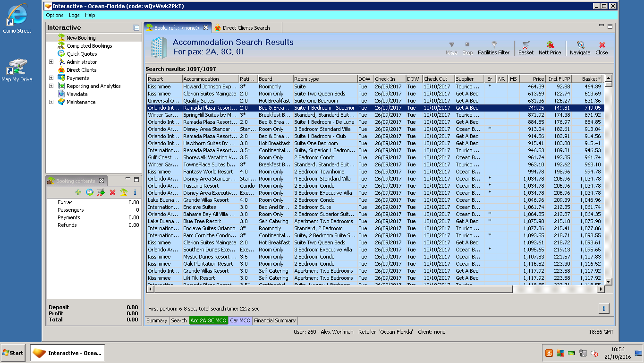Open the Options menu
Screen dimensions: 644x363
click(x=55, y=15)
